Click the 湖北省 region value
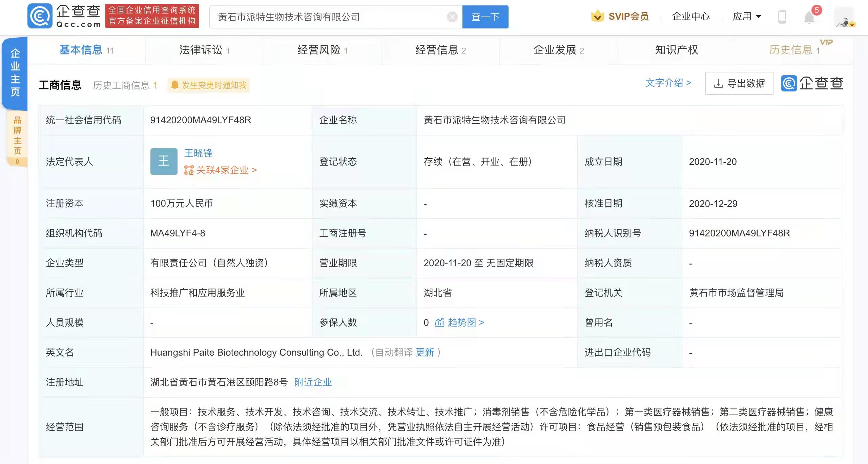Image resolution: width=868 pixels, height=464 pixels. click(437, 293)
